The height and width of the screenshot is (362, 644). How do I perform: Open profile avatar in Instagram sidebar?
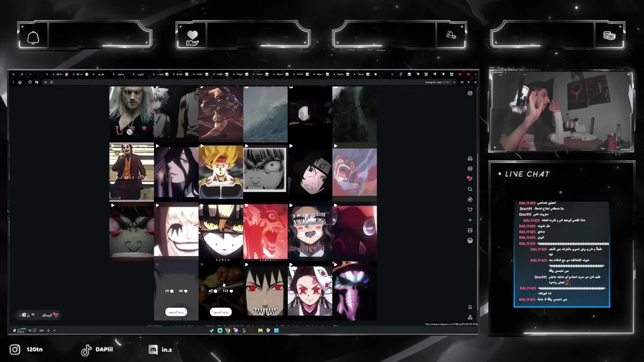[470, 240]
